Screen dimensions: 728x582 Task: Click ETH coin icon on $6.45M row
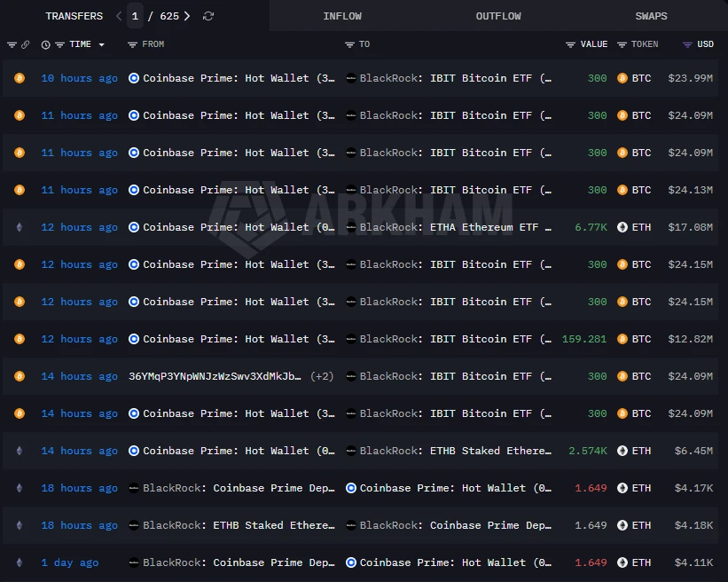click(622, 451)
